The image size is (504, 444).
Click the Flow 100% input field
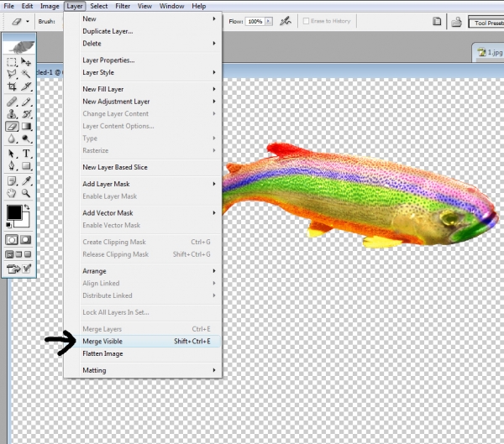[x=255, y=22]
